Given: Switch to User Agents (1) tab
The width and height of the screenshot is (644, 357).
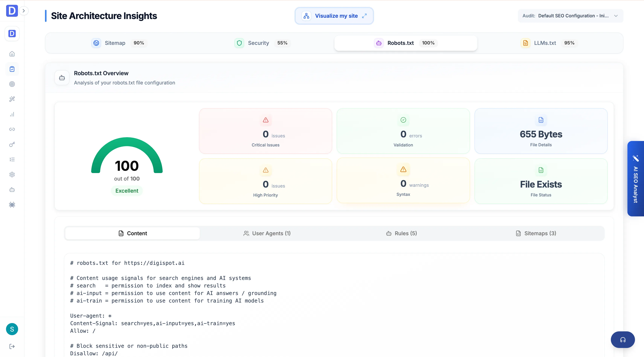Looking at the screenshot, I should coord(267,233).
